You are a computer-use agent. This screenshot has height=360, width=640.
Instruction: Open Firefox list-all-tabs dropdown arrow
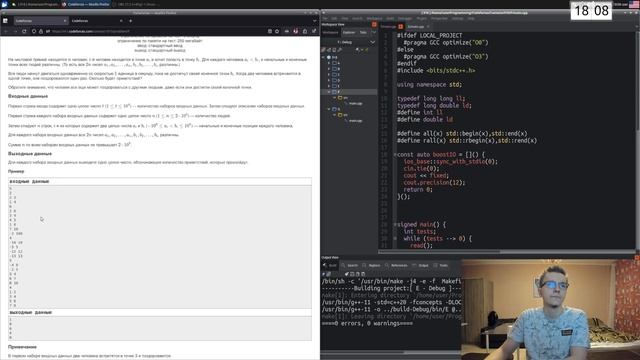314,20
